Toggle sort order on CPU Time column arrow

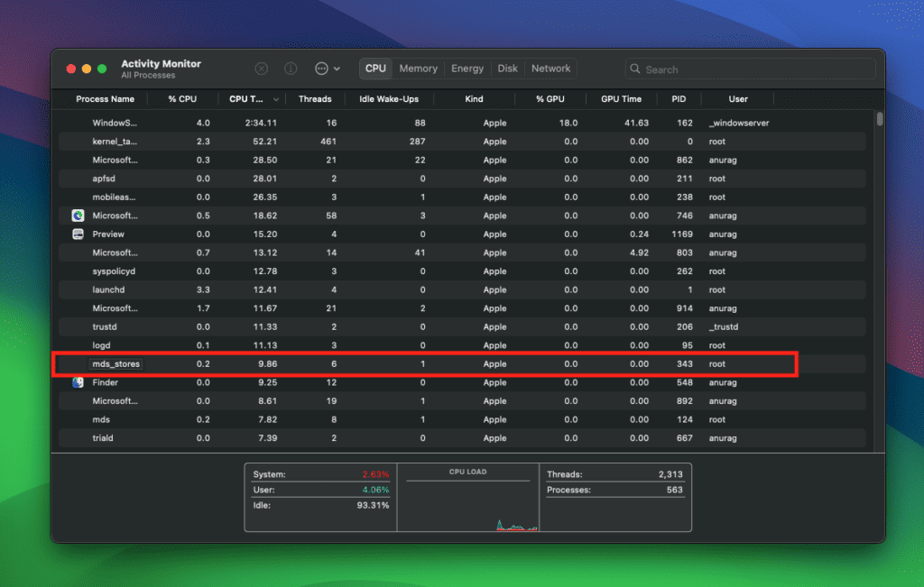(x=276, y=99)
